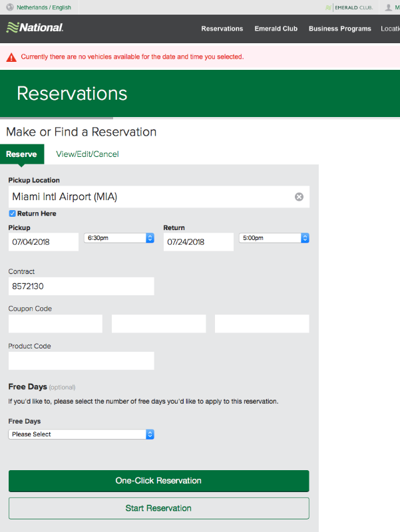Open the Business Programs menu
400x532 pixels.
click(339, 29)
